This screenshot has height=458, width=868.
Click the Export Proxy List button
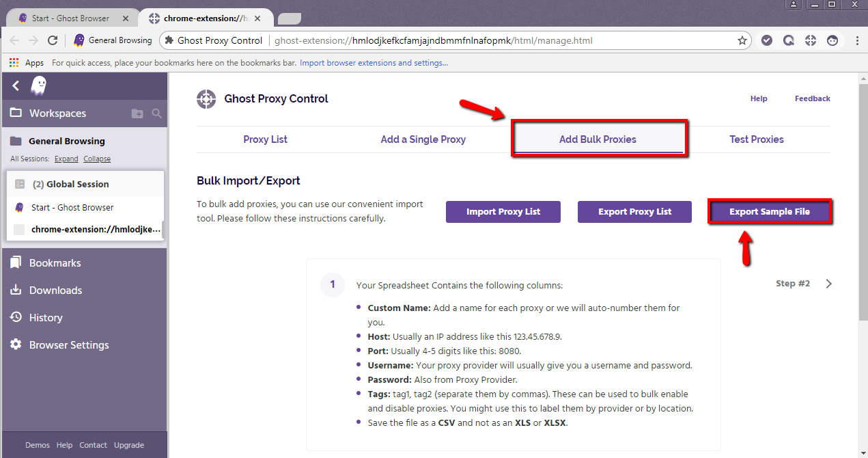pyautogui.click(x=635, y=212)
